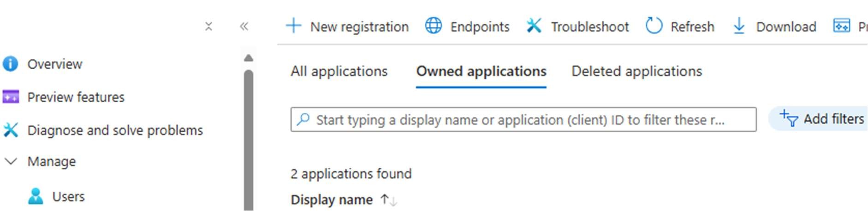
Task: Collapse the sidebar with double chevron
Action: click(244, 26)
